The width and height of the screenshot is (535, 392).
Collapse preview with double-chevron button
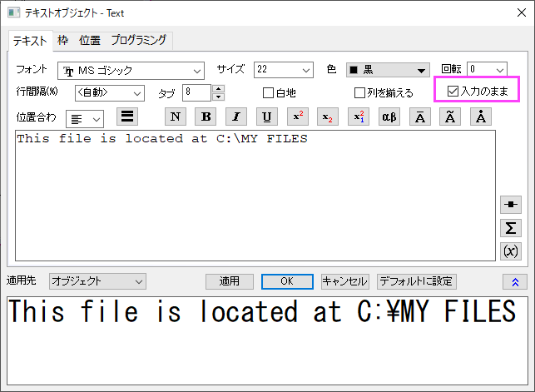(x=515, y=282)
